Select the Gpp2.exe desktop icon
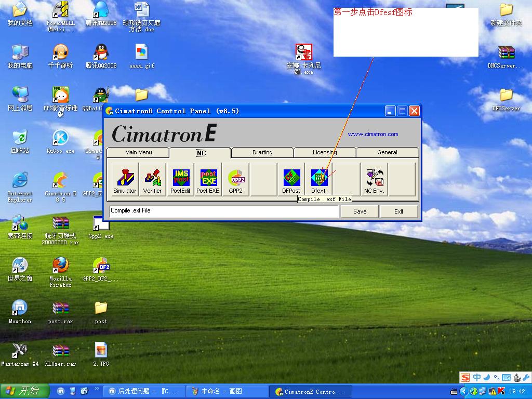This screenshot has height=399, width=532. [x=101, y=227]
